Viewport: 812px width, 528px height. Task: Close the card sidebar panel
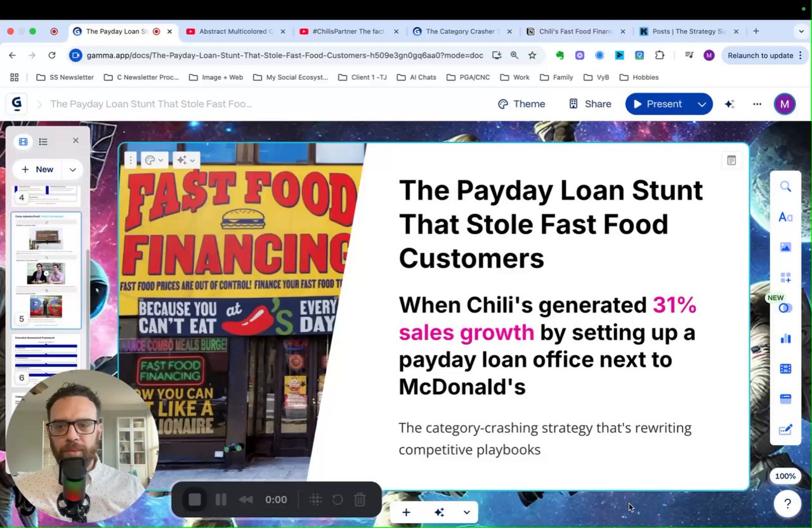point(75,141)
